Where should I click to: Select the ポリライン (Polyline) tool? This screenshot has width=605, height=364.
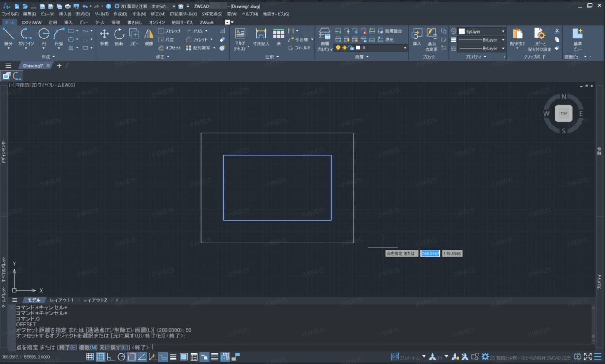[x=26, y=38]
